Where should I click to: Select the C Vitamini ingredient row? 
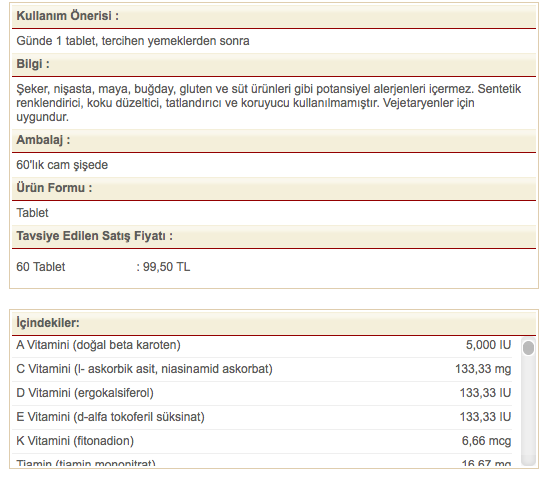click(262, 369)
